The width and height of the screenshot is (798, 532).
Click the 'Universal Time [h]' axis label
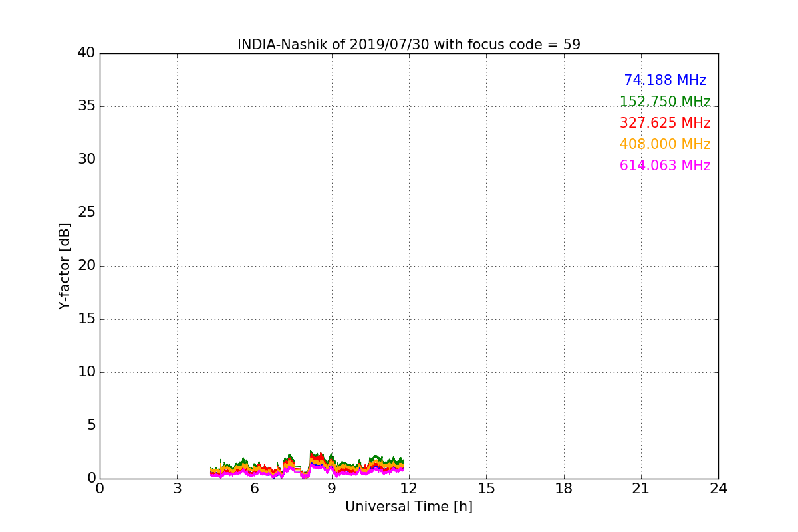409,507
